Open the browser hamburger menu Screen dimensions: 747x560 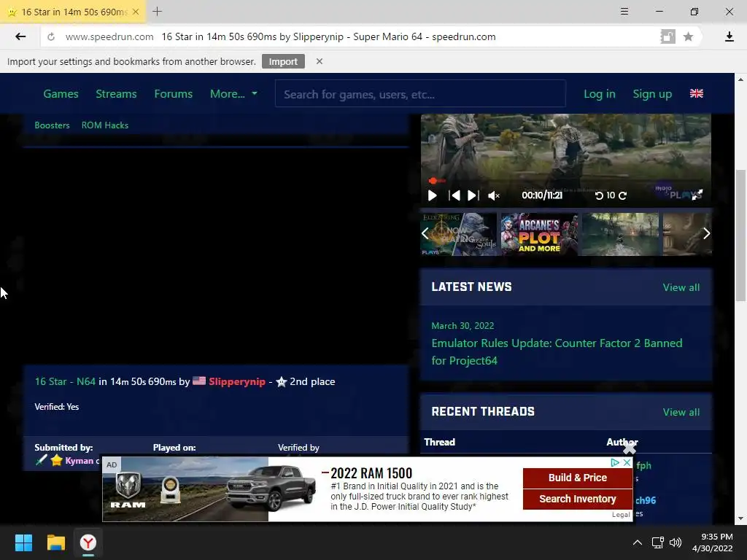pyautogui.click(x=624, y=12)
